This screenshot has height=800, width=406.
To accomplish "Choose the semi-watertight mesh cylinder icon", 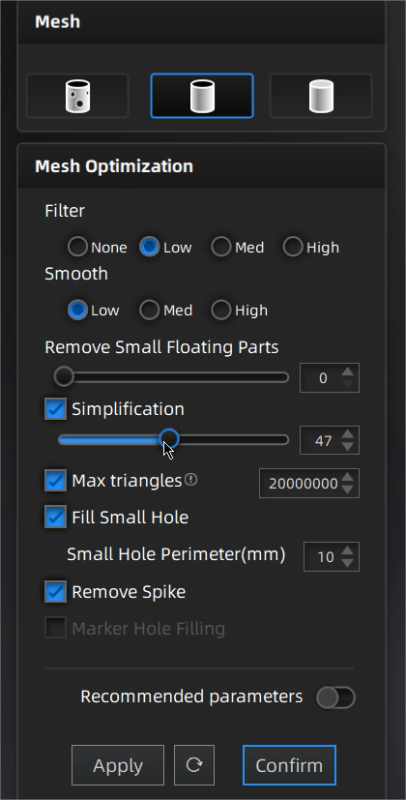I will [202, 96].
